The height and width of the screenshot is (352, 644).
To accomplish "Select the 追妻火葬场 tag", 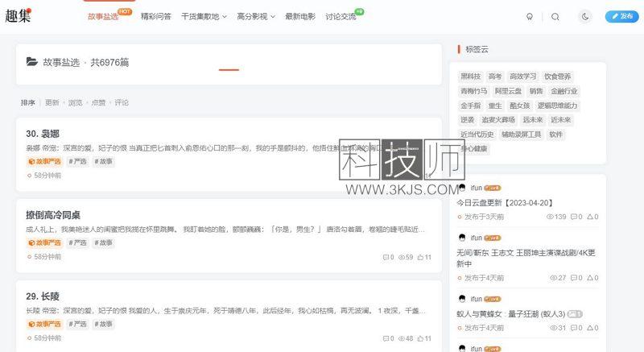I will [x=498, y=120].
